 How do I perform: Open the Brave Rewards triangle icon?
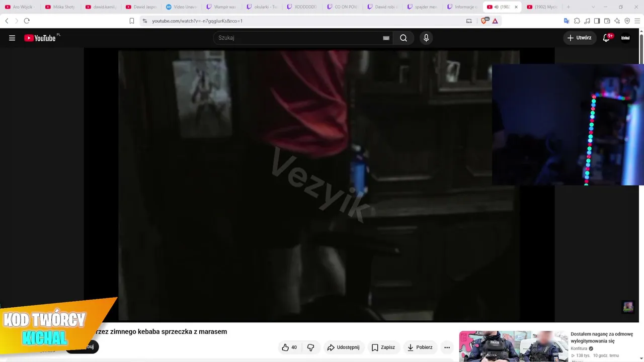click(495, 21)
